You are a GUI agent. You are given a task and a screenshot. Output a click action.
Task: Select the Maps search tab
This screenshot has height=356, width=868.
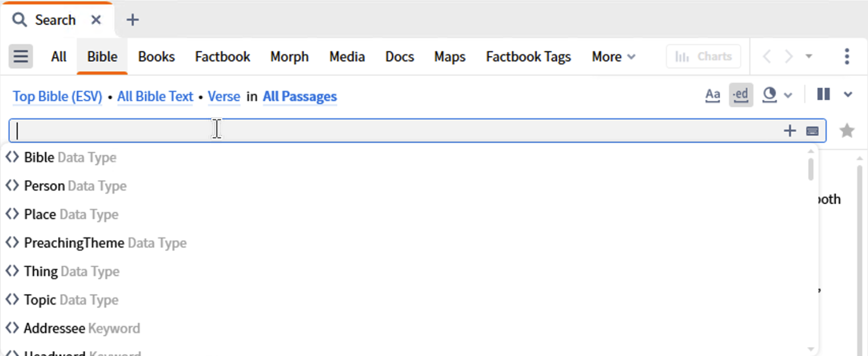[450, 57]
